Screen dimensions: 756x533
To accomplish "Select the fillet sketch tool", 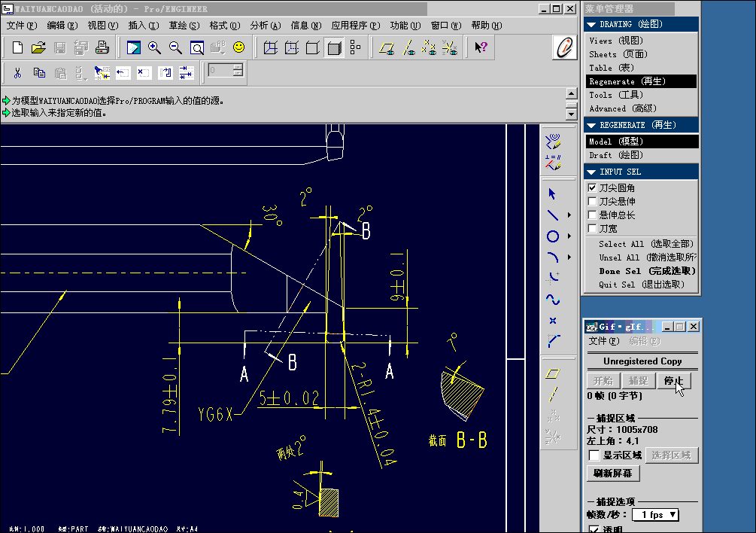I will click(553, 279).
